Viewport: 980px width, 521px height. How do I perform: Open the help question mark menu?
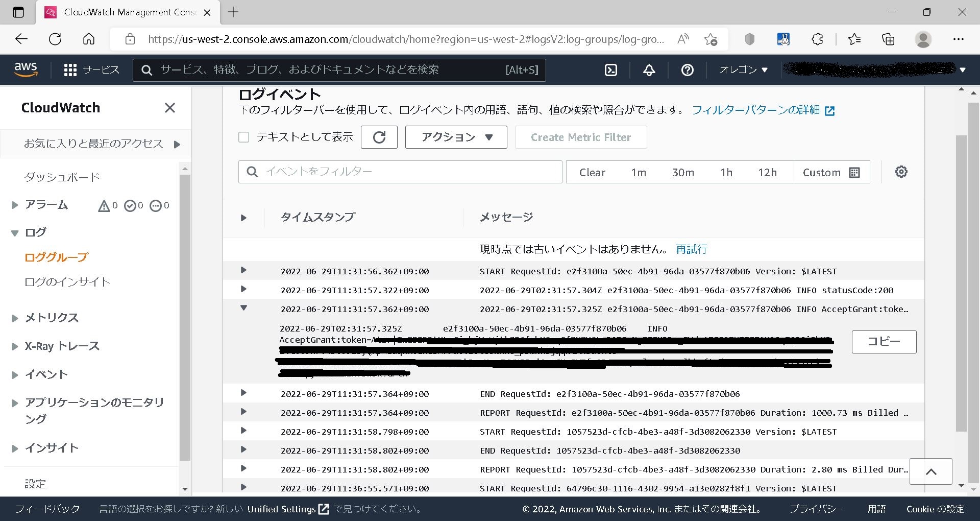click(x=688, y=70)
